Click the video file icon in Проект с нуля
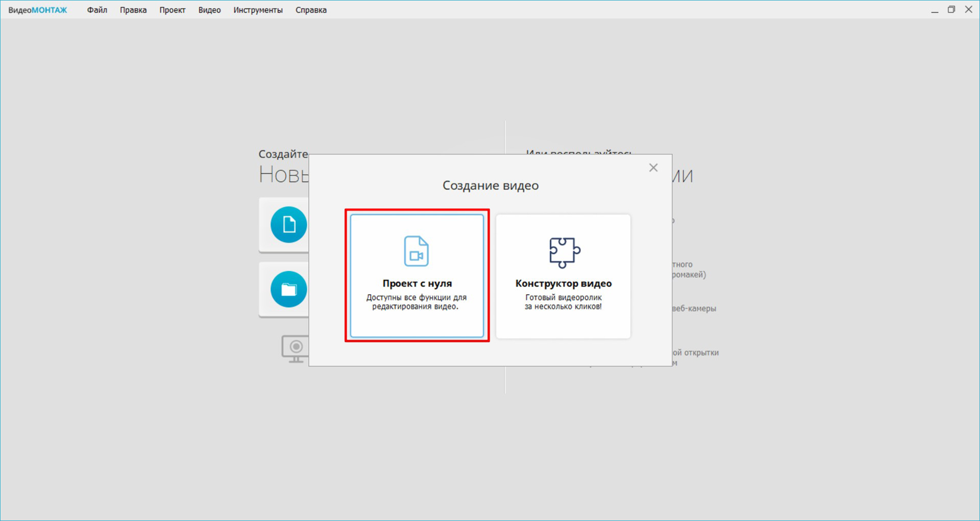 pyautogui.click(x=416, y=251)
